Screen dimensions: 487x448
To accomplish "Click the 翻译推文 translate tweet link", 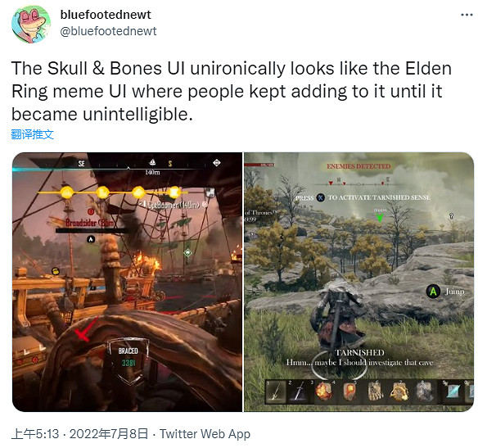I will coord(32,134).
